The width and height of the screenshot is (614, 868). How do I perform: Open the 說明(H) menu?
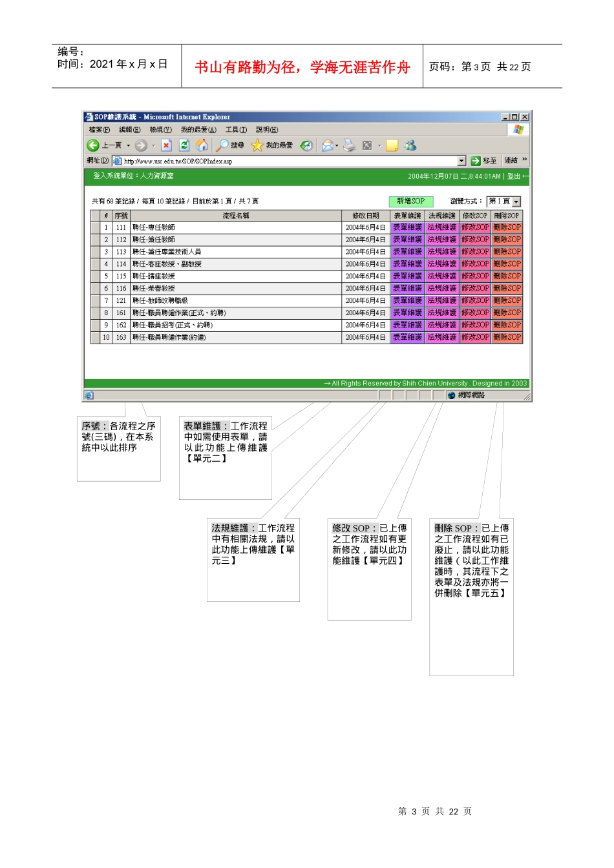267,130
